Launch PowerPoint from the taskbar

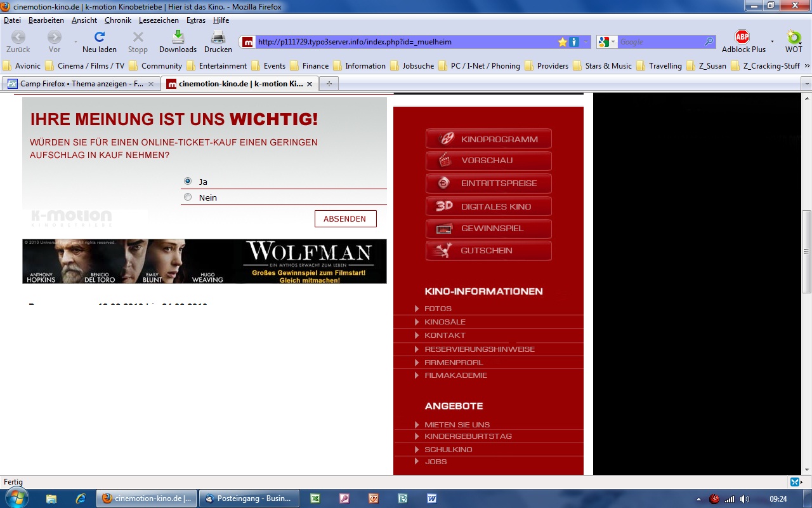tap(373, 498)
